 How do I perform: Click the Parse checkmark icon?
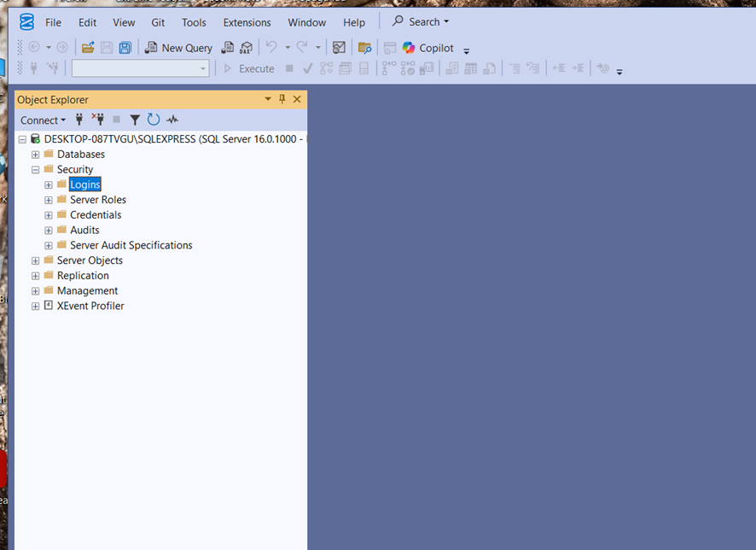click(307, 68)
